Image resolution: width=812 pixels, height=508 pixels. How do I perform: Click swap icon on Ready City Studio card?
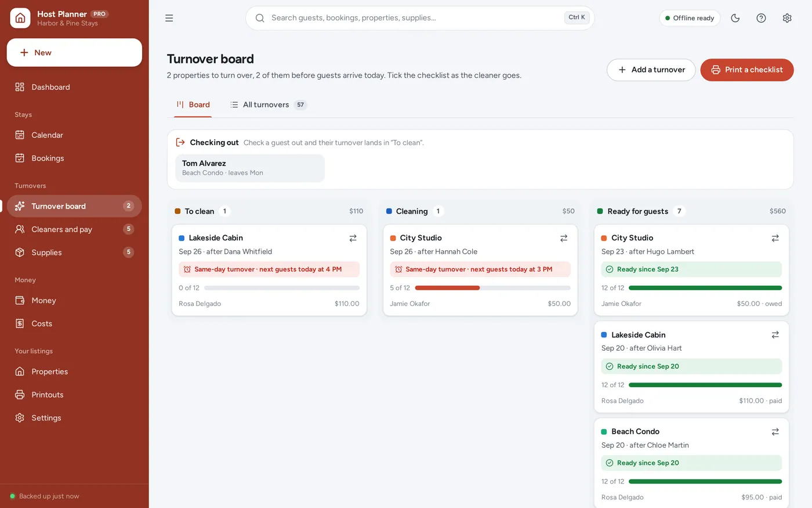click(775, 238)
